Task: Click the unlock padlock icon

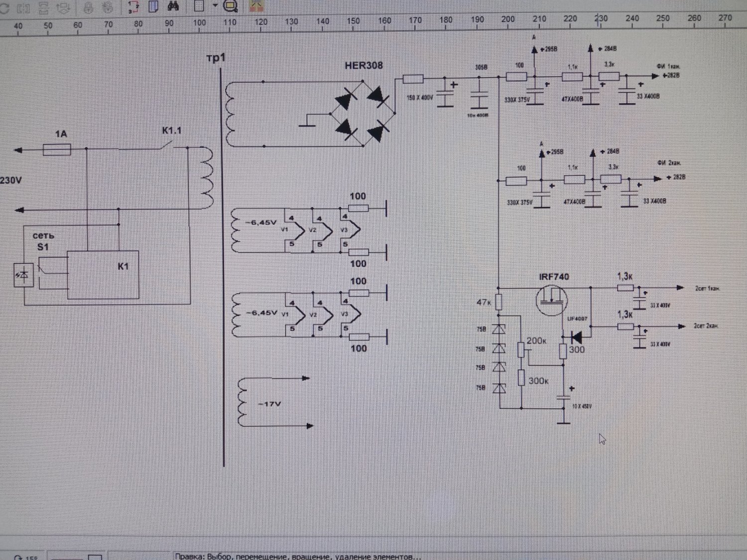Action: click(108, 7)
